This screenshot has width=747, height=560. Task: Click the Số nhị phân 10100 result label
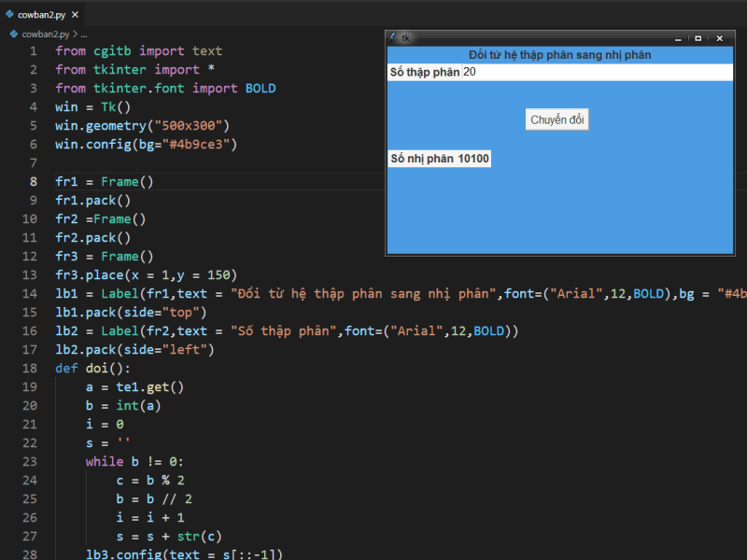[x=439, y=159]
